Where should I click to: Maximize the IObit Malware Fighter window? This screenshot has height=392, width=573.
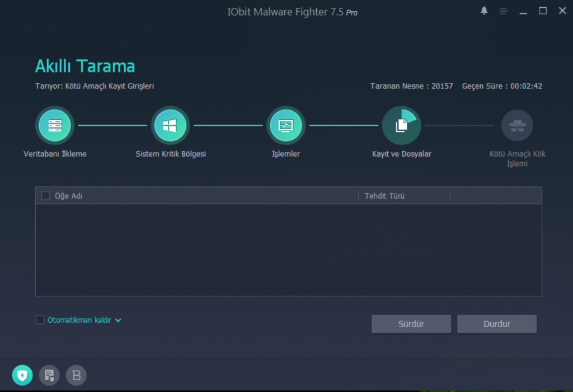[543, 11]
